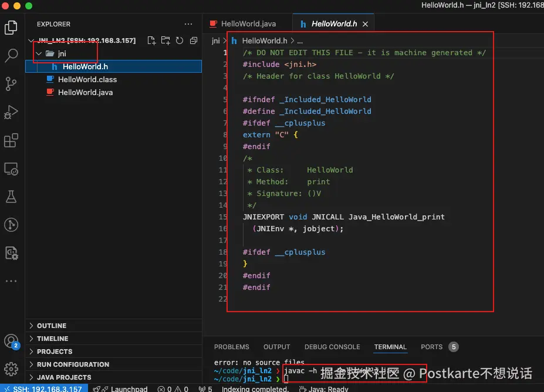Open the Extensions view

pos(11,141)
